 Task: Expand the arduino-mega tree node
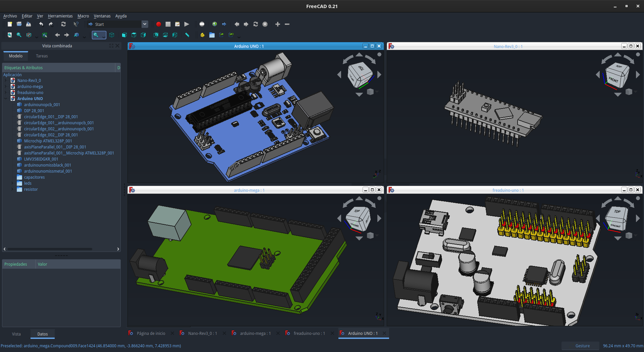(6, 87)
